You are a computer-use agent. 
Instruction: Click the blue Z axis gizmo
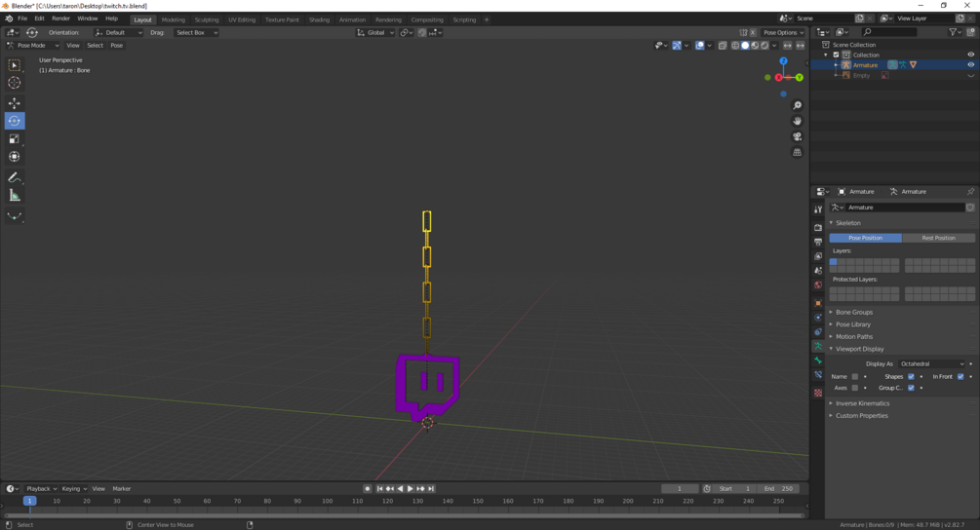(783, 61)
